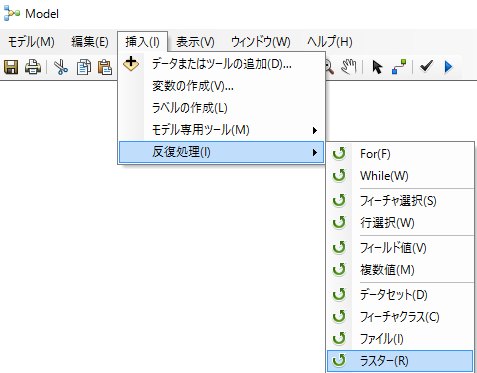Insert the フィールド値(V) iterator
The height and width of the screenshot is (373, 477).
coord(400,248)
